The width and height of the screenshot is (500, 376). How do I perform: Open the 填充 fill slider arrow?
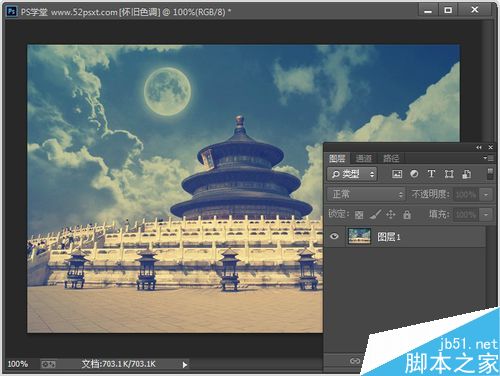(486, 215)
